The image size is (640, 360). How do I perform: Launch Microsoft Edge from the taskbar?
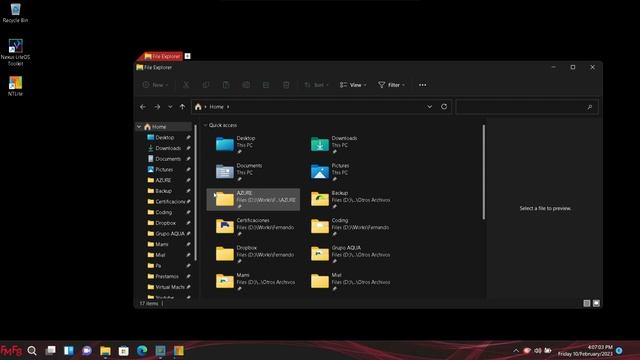[x=142, y=351]
